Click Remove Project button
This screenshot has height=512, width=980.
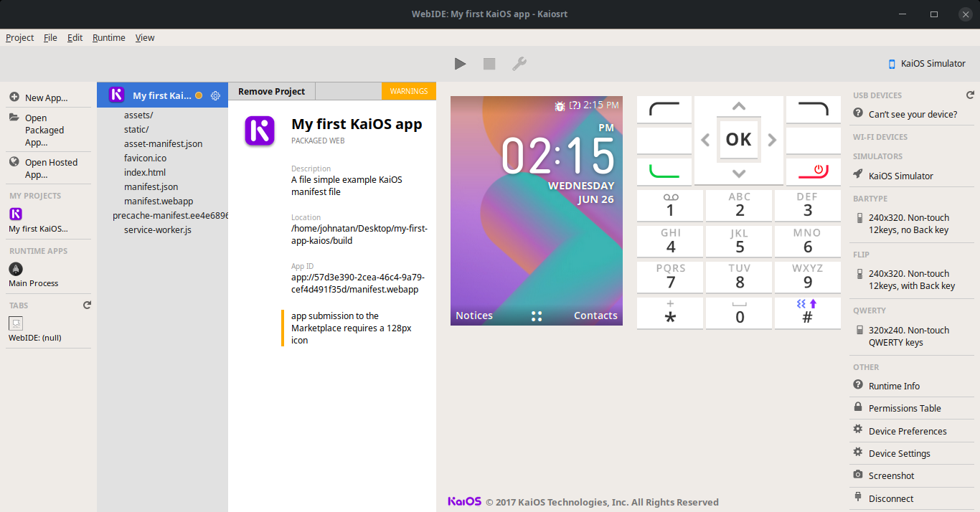click(271, 91)
